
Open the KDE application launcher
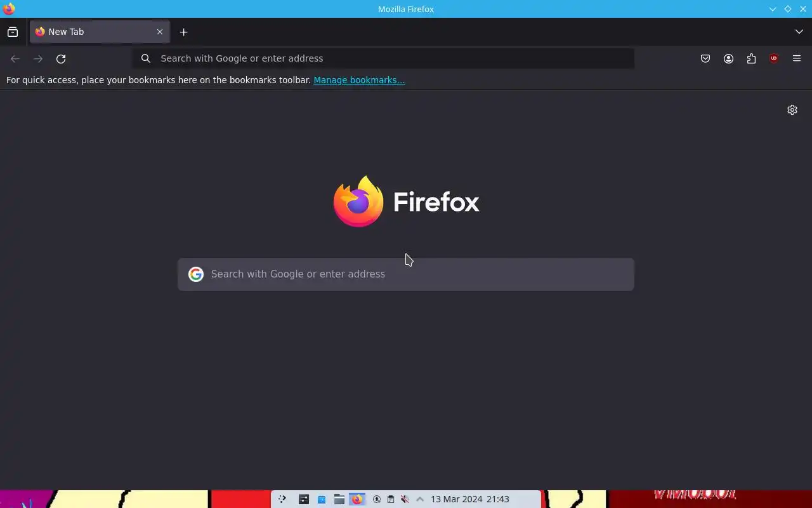(x=282, y=499)
